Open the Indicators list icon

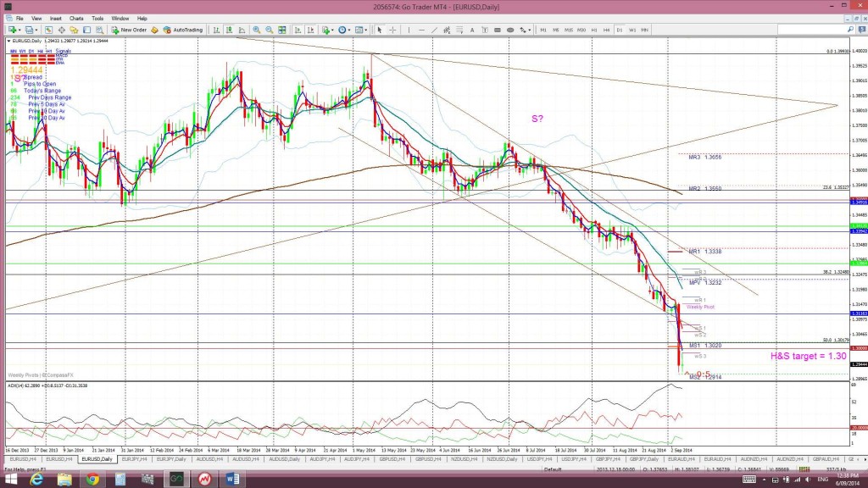pos(326,31)
